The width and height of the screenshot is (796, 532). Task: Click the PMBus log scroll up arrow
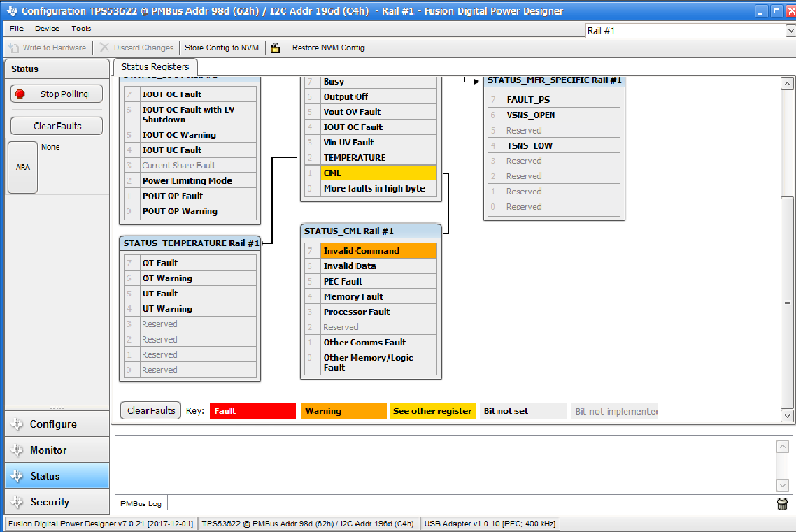click(782, 446)
